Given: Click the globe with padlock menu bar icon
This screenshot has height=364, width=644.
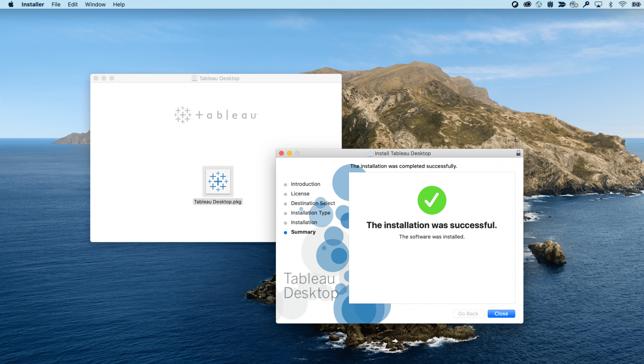Looking at the screenshot, I should coord(574,4).
